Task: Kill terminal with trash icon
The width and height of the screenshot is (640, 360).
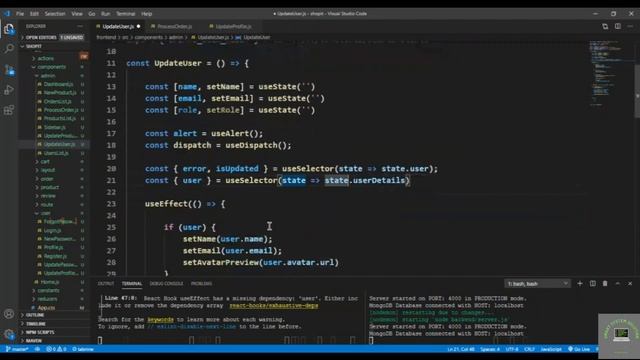Action: click(x=605, y=283)
